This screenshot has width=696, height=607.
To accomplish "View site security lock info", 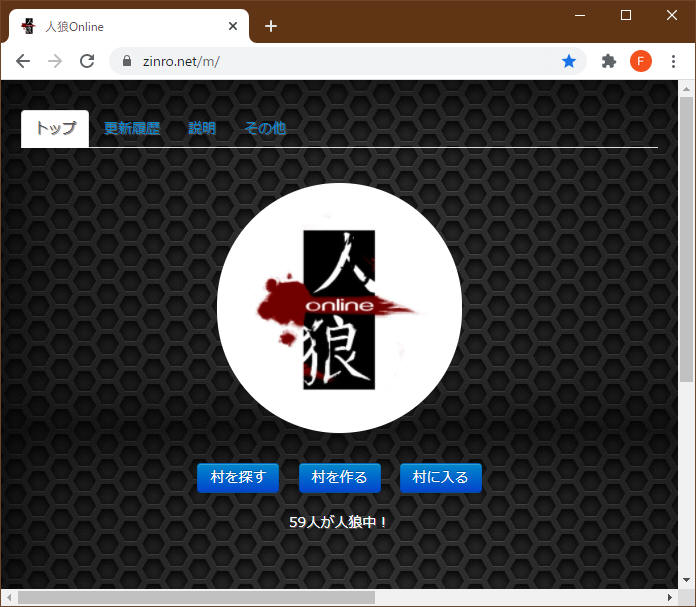I will click(x=127, y=61).
